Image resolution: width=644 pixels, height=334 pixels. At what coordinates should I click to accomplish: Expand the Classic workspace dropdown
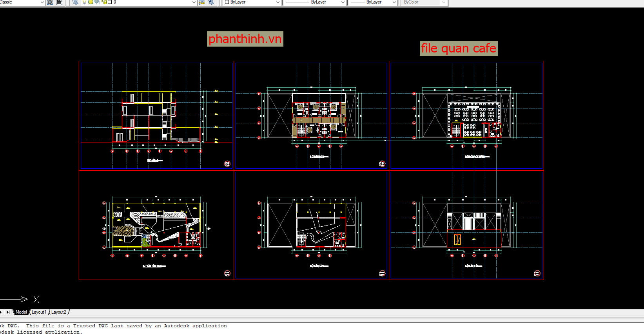tap(42, 2)
